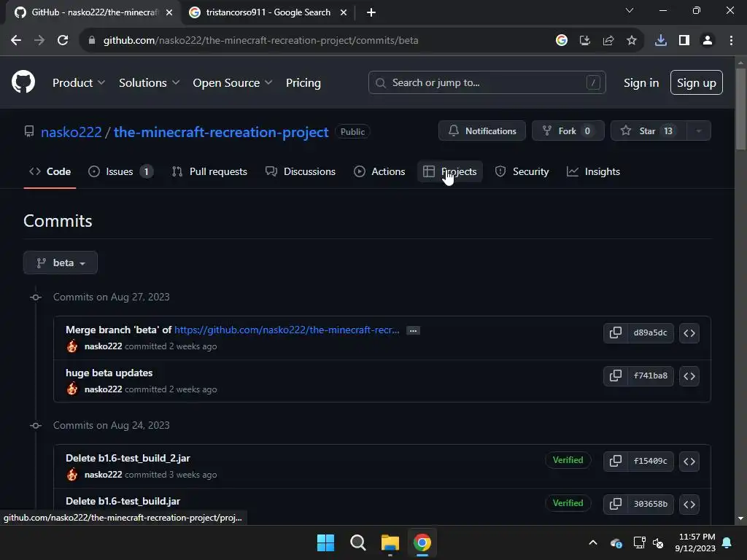Open File Explorer from taskbar
This screenshot has height=560, width=747.
point(390,542)
